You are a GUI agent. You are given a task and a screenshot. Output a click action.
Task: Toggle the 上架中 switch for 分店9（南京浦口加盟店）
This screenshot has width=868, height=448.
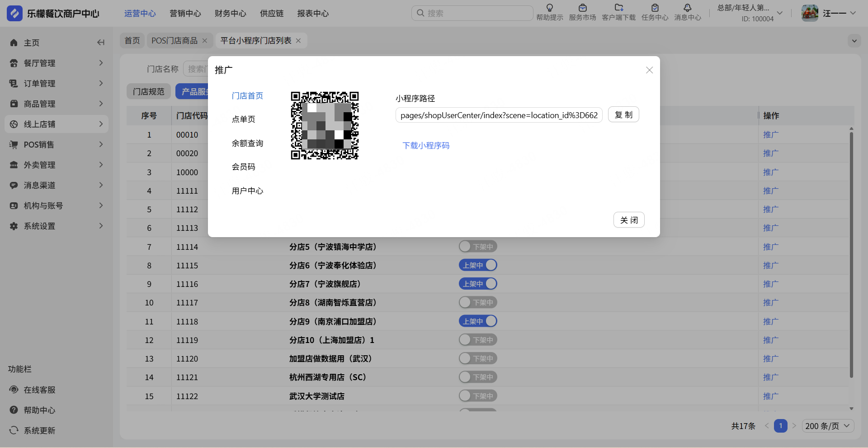click(x=478, y=321)
